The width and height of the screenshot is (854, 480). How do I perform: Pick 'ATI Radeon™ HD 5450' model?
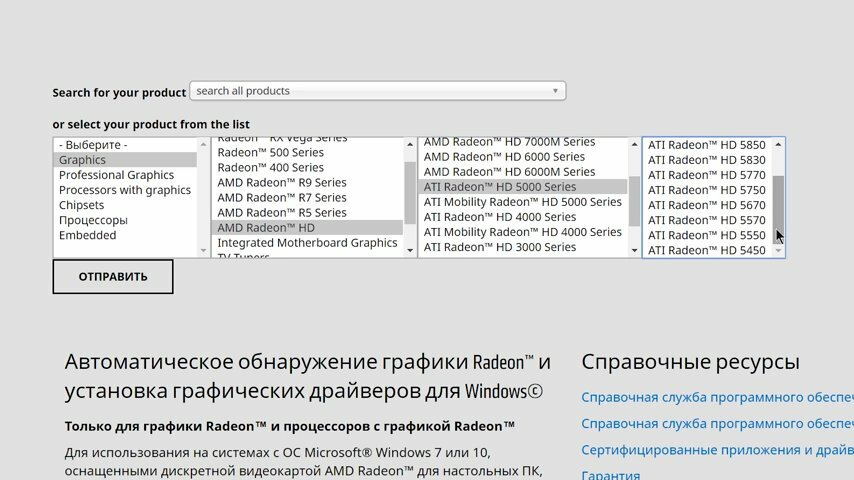pyautogui.click(x=707, y=250)
